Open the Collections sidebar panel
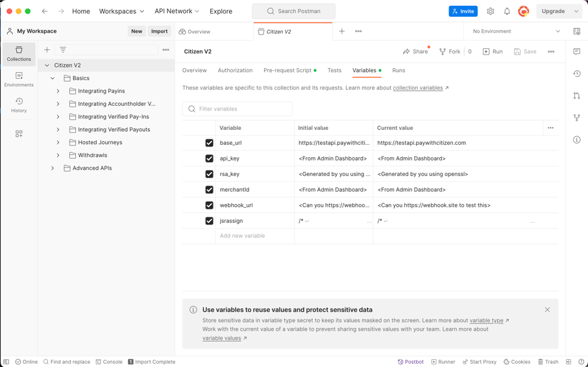Image resolution: width=588 pixels, height=367 pixels. click(19, 54)
